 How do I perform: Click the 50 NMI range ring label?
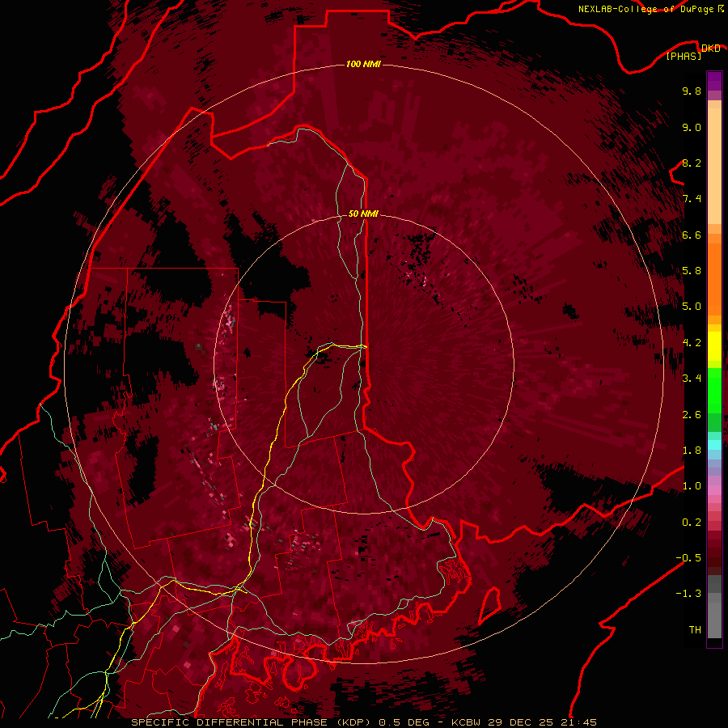point(363,214)
